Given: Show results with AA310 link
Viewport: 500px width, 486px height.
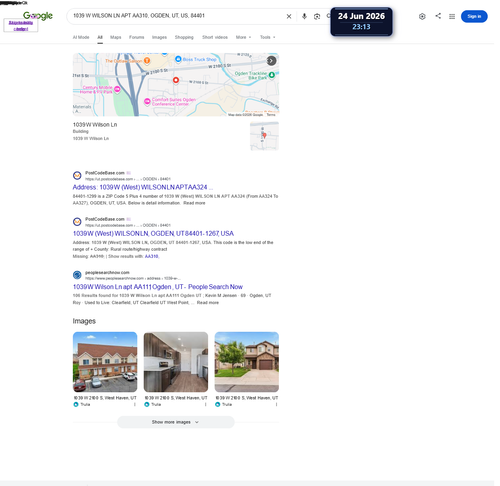Looking at the screenshot, I should pyautogui.click(x=151, y=256).
